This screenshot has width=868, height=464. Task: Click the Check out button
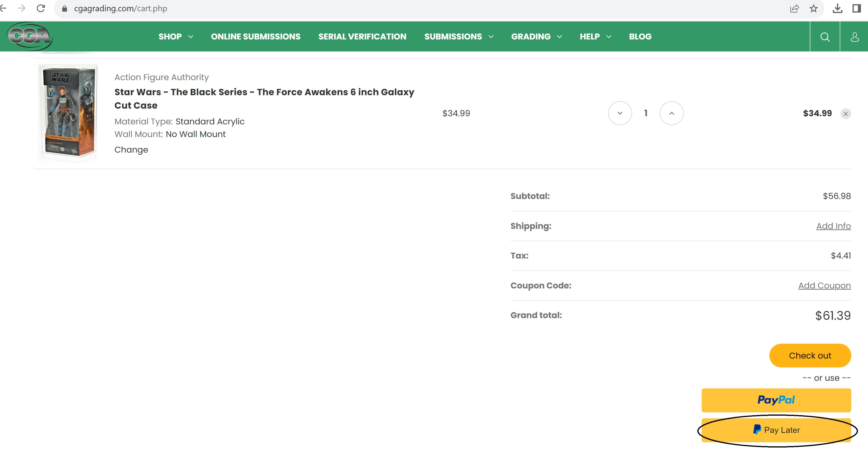click(810, 355)
